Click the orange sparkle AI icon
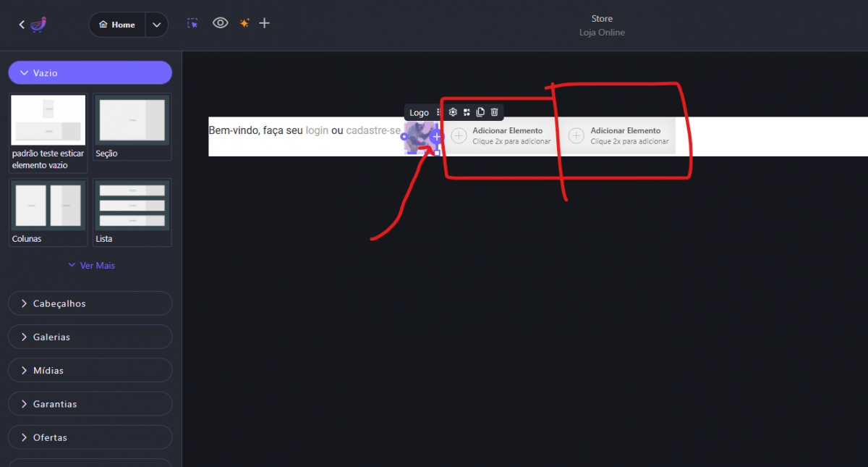The height and width of the screenshot is (467, 868). [244, 23]
